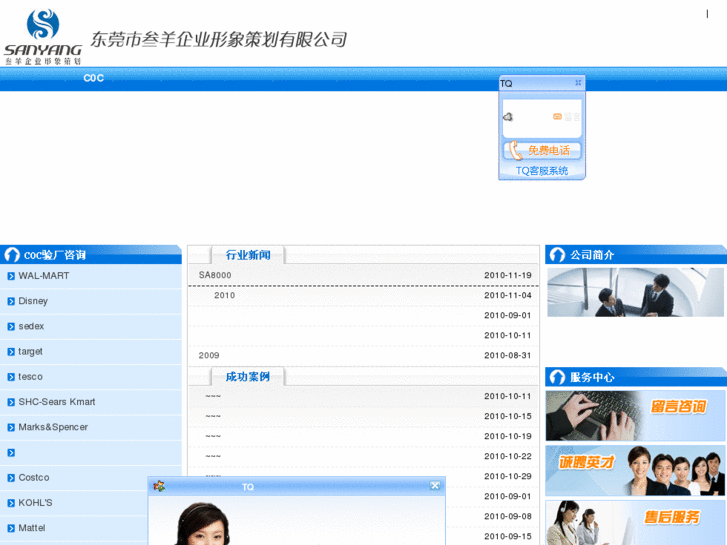The width and height of the screenshot is (727, 545).
Task: Click the arrow icon beside Disney
Action: pyautogui.click(x=11, y=301)
